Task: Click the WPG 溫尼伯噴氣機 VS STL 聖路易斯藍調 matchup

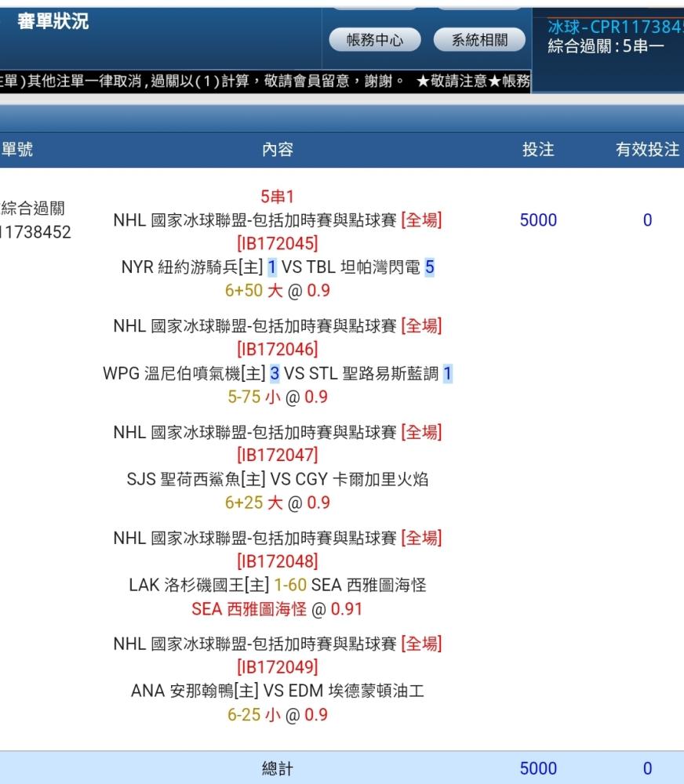Action: [278, 373]
